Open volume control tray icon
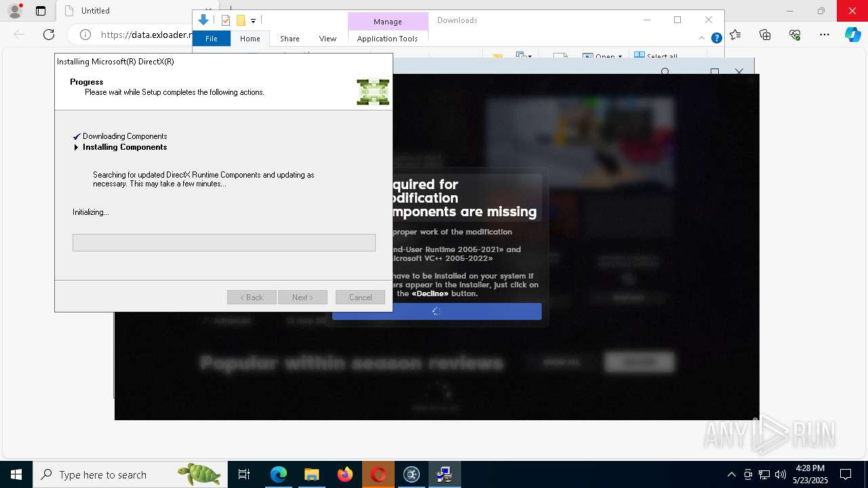Image resolution: width=868 pixels, height=488 pixels. point(781,474)
